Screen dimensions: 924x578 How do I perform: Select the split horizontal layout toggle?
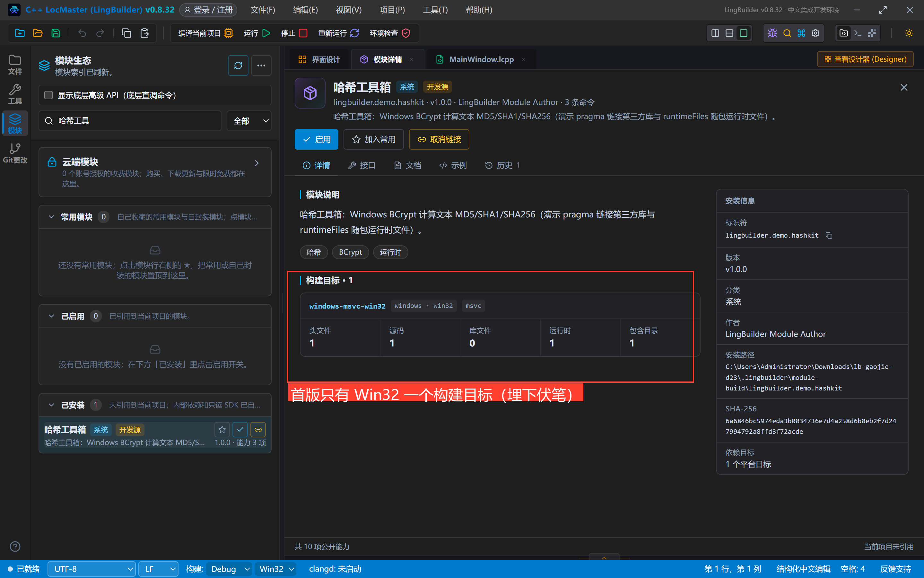point(729,33)
